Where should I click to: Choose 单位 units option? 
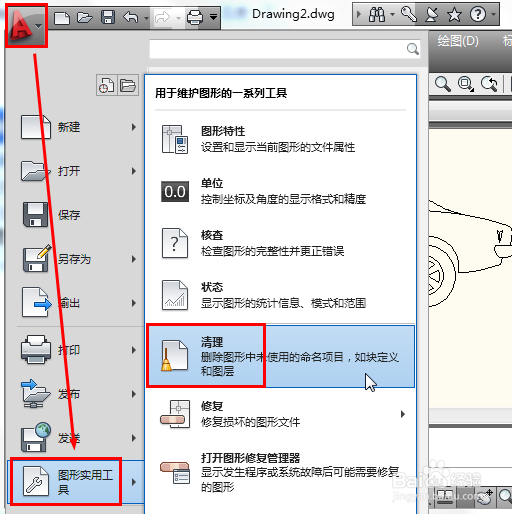[281, 191]
